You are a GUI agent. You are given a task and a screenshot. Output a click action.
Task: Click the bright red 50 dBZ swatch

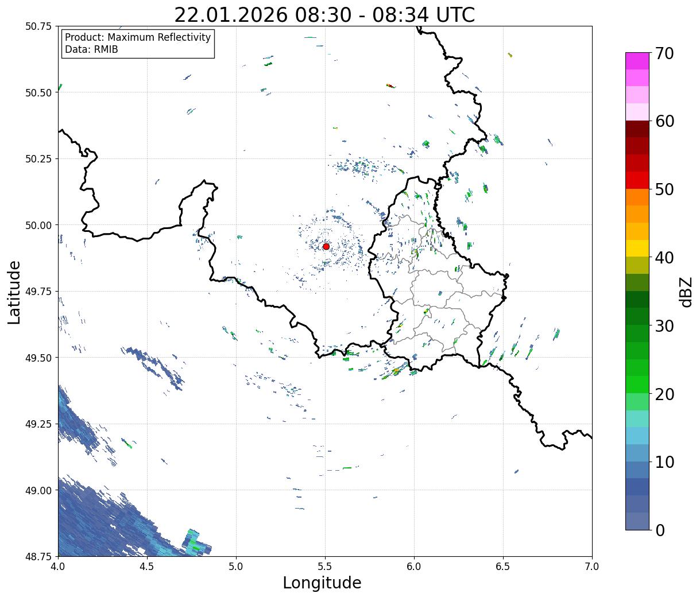pyautogui.click(x=637, y=180)
